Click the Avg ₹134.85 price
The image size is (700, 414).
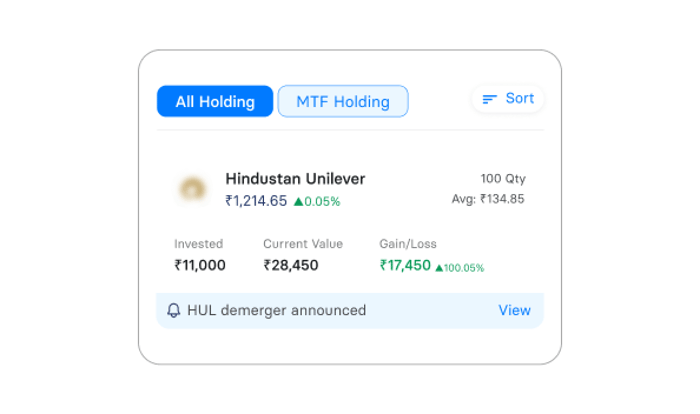[488, 199]
